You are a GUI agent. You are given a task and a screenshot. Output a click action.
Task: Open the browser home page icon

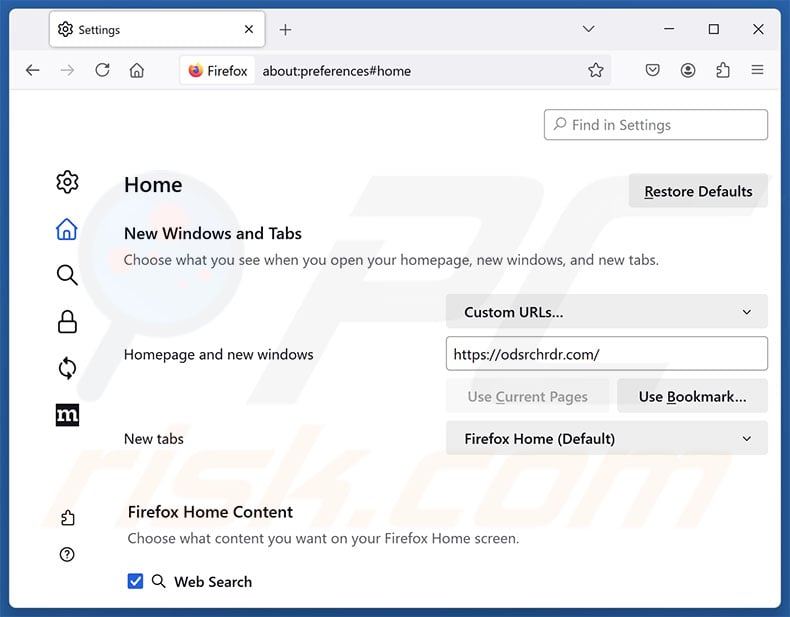pyautogui.click(x=137, y=71)
